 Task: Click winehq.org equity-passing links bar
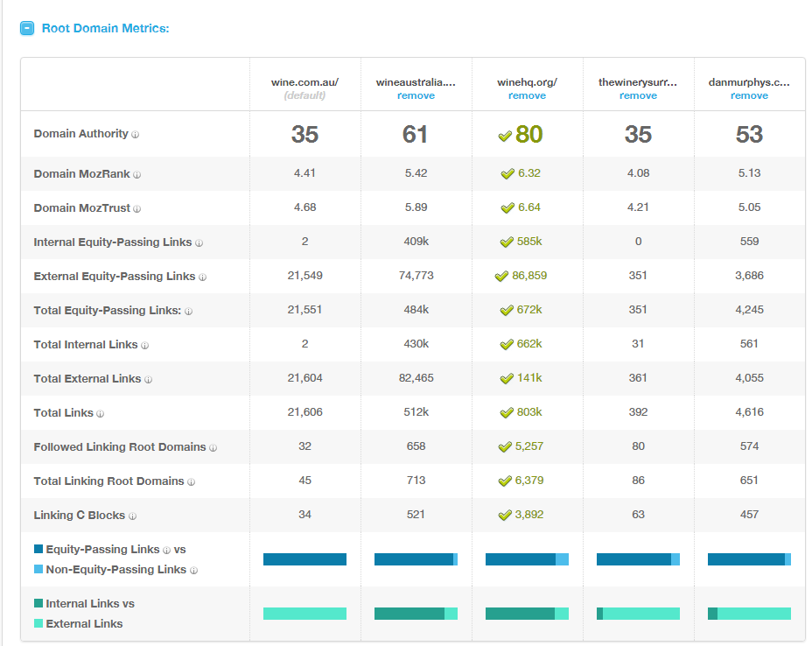[527, 559]
